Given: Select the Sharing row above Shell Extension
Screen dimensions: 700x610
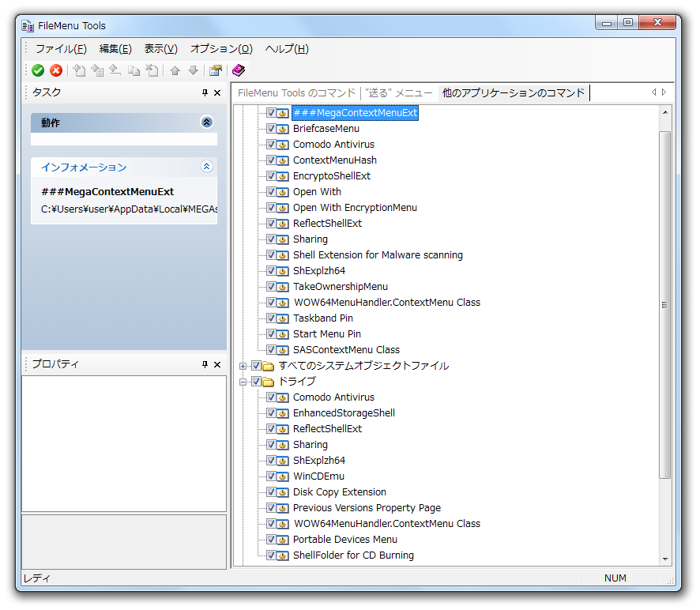Looking at the screenshot, I should click(x=310, y=239).
